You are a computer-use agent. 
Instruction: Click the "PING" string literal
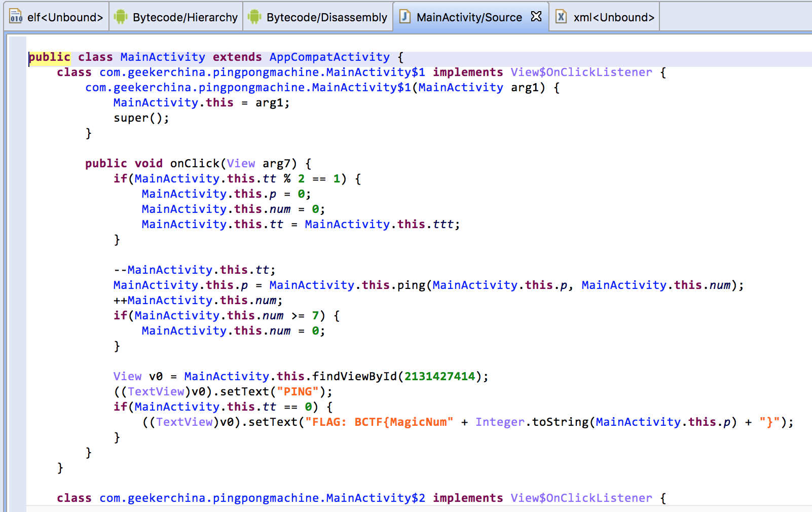pyautogui.click(x=298, y=391)
